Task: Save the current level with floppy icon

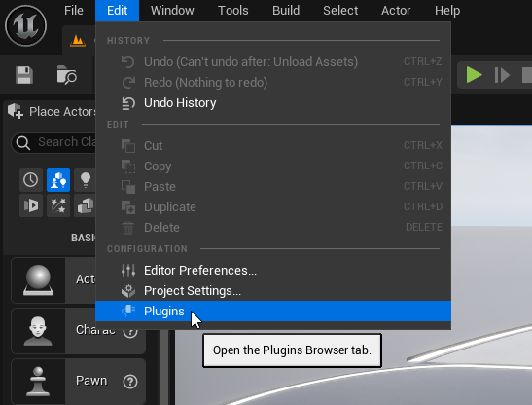Action: tap(24, 75)
